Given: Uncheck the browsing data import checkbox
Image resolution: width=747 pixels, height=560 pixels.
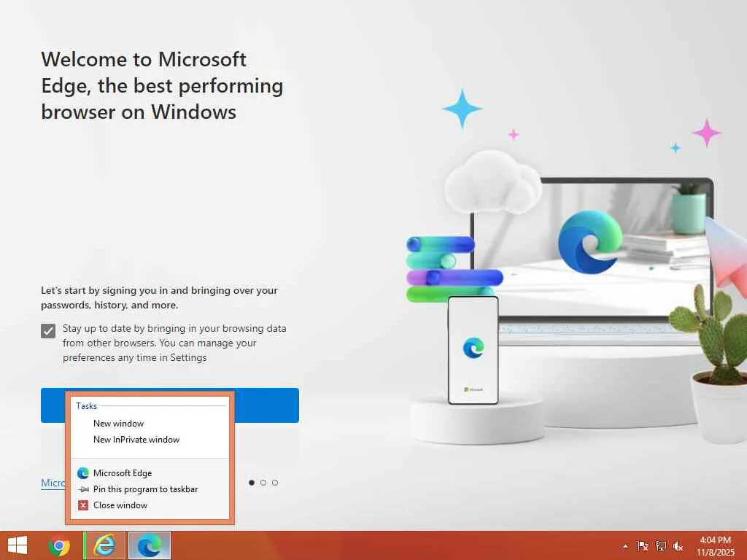Looking at the screenshot, I should pyautogui.click(x=48, y=330).
